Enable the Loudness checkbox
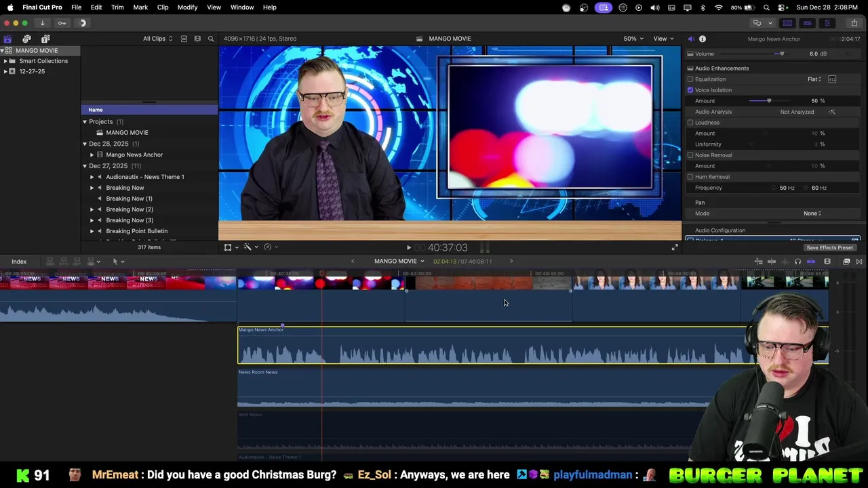 tap(690, 123)
